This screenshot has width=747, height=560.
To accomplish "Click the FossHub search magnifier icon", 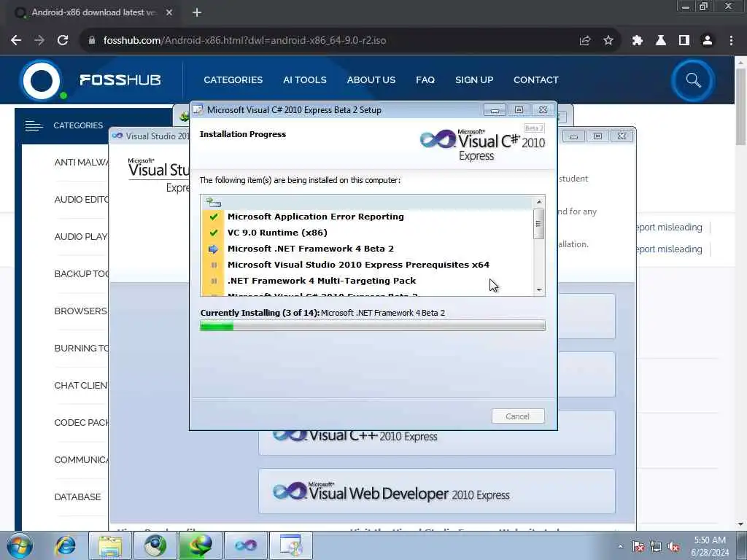I will click(x=693, y=80).
